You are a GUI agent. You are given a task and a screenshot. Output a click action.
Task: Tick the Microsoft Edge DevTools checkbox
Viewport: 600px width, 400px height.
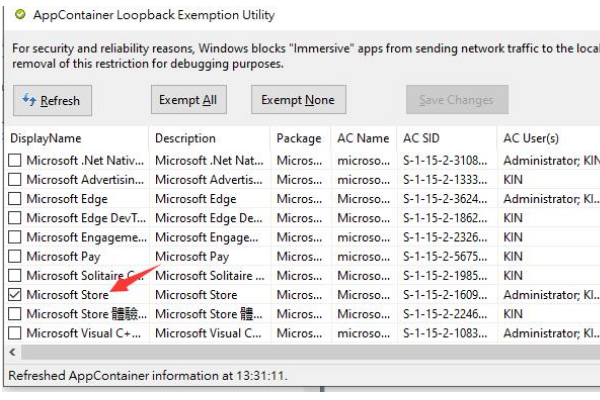[15, 218]
